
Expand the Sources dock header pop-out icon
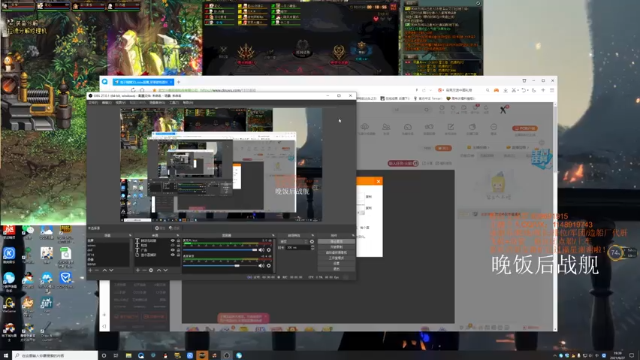coord(178,236)
